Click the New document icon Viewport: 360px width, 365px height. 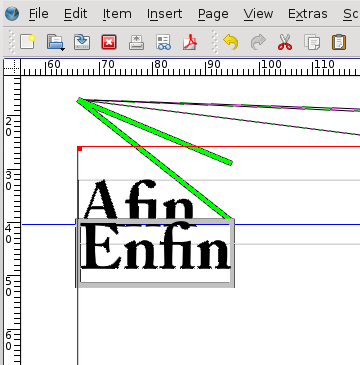point(27,42)
